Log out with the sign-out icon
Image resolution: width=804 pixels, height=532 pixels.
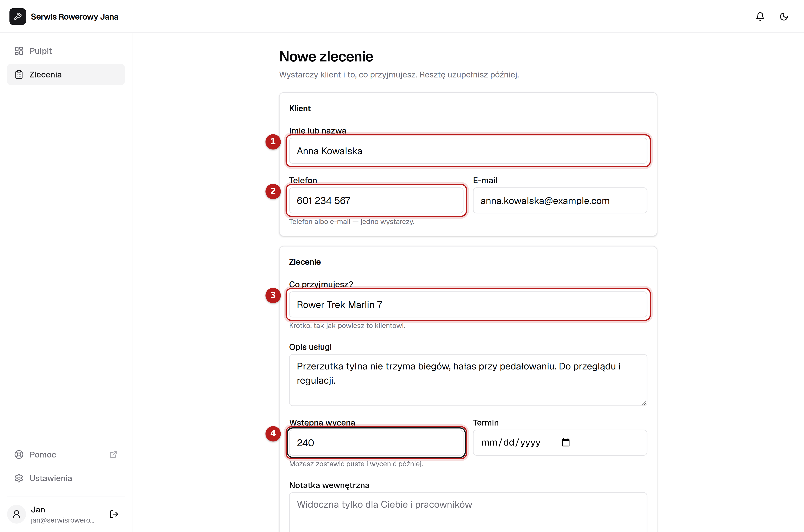pyautogui.click(x=114, y=514)
